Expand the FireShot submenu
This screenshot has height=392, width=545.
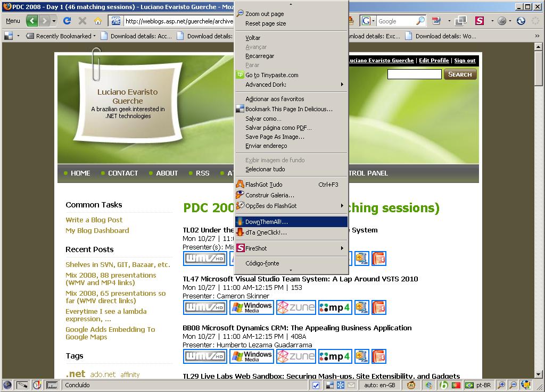coord(291,248)
